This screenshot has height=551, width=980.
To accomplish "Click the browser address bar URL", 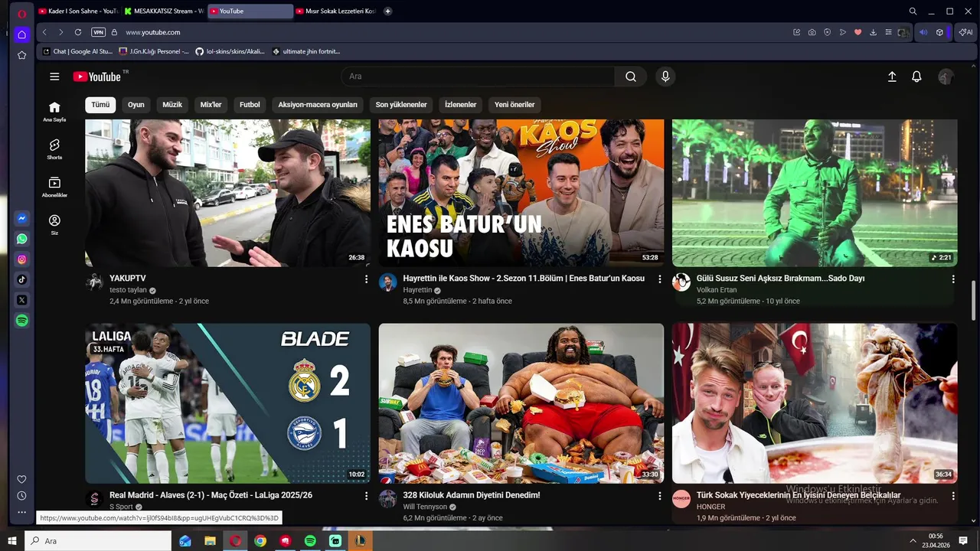I will coord(153,32).
